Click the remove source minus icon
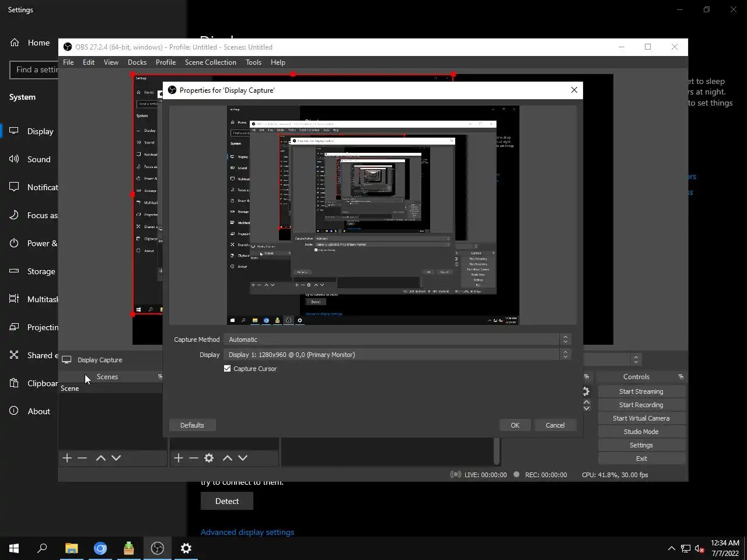This screenshot has height=560, width=747. pyautogui.click(x=194, y=458)
